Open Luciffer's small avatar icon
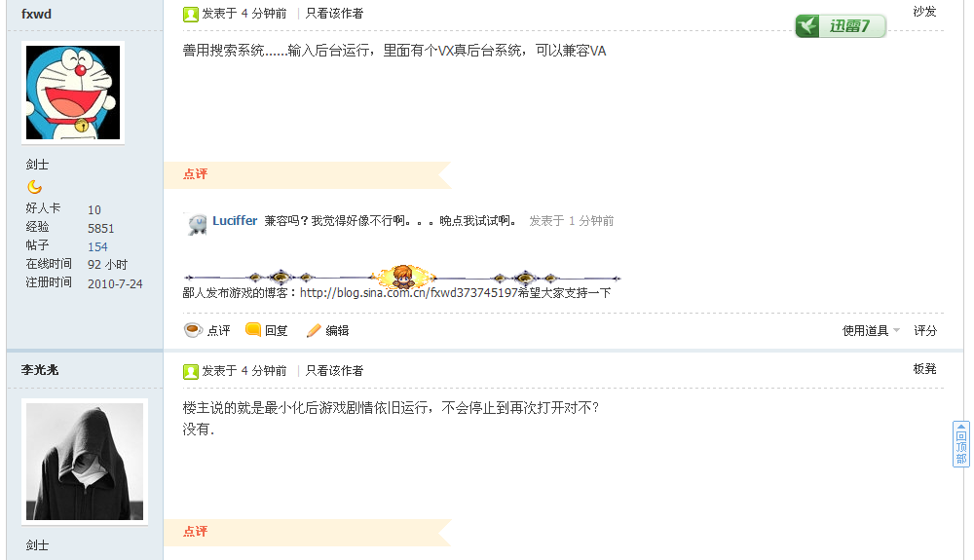This screenshot has height=560, width=974. click(x=197, y=223)
